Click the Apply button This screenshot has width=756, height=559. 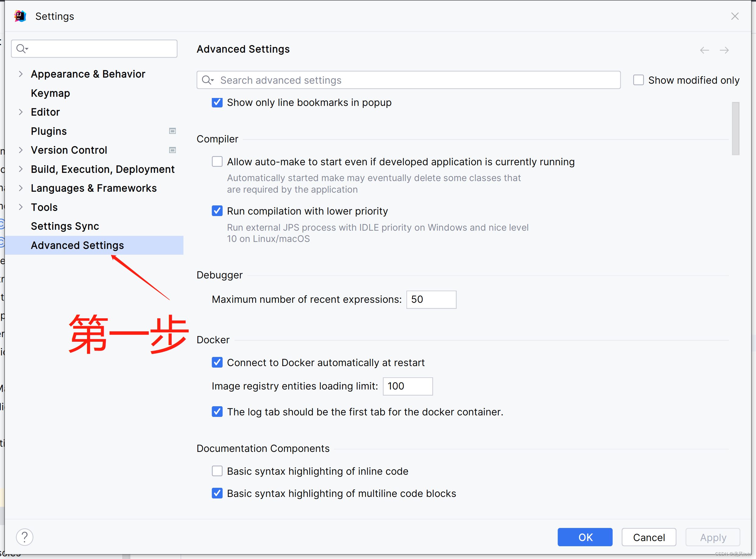(x=713, y=537)
